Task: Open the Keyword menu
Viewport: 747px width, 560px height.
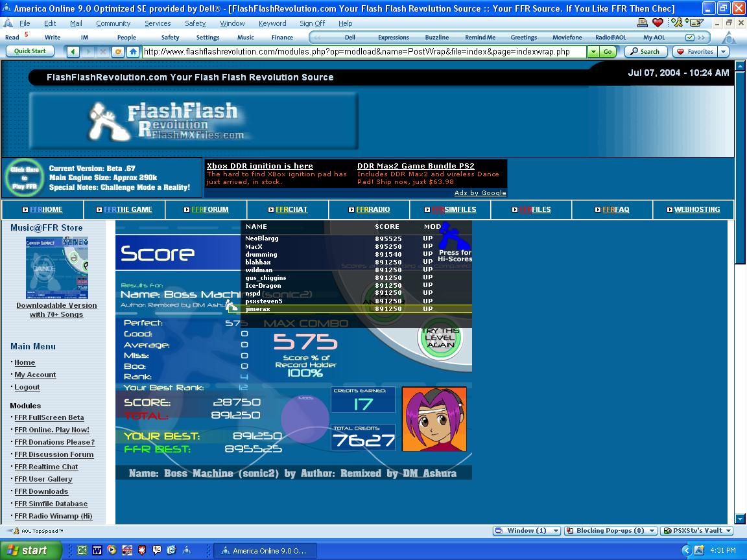Action: (x=272, y=23)
